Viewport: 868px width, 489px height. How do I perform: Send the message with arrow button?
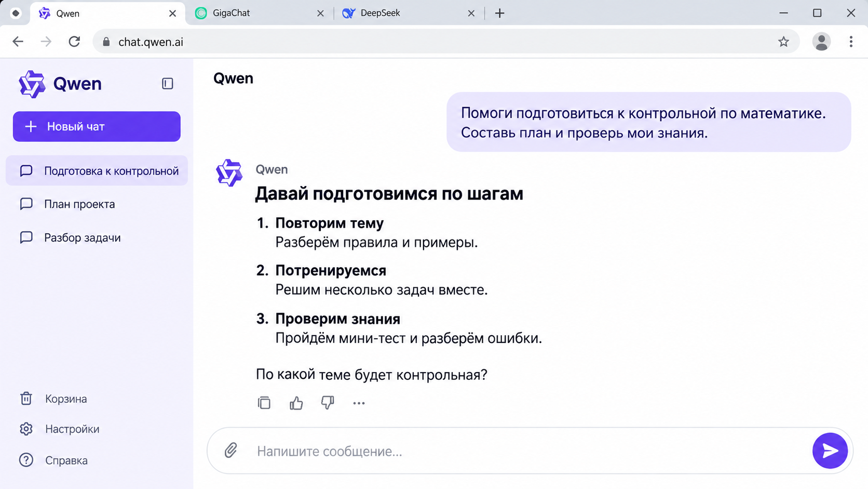coord(830,451)
